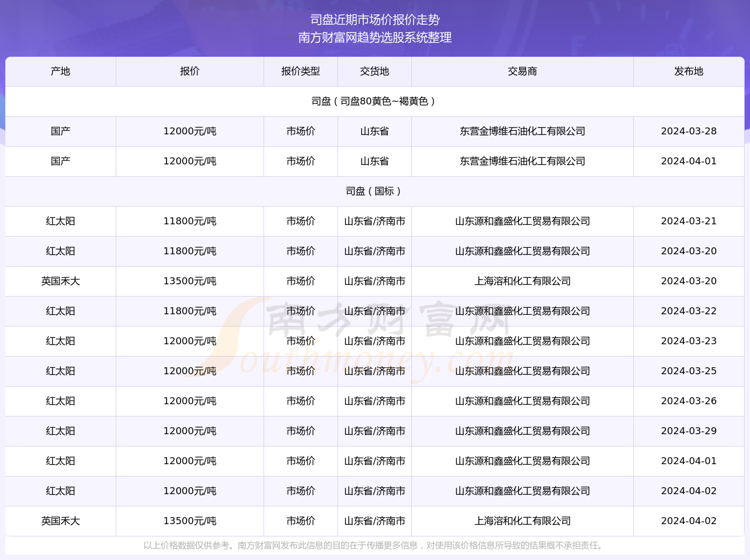The width and height of the screenshot is (750, 560).
Task: Click the date 2024-03-22
Action: point(688,311)
